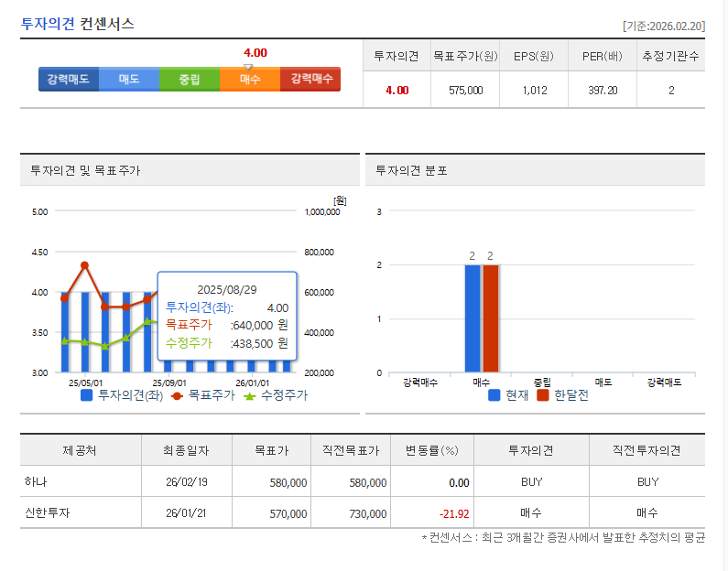Screen dimensions: 728x571
Task: Toggle the 수정주가 green legend marker
Action: [250, 396]
